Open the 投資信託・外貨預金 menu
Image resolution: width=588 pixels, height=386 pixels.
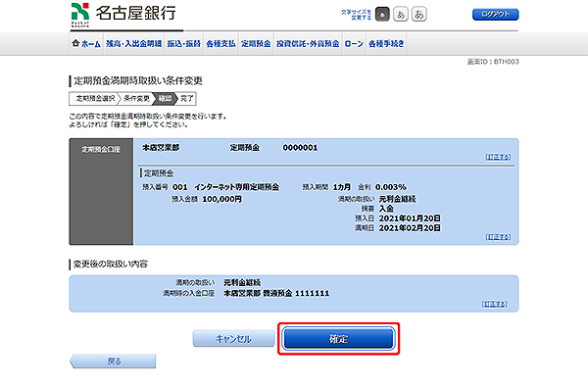[x=308, y=44]
